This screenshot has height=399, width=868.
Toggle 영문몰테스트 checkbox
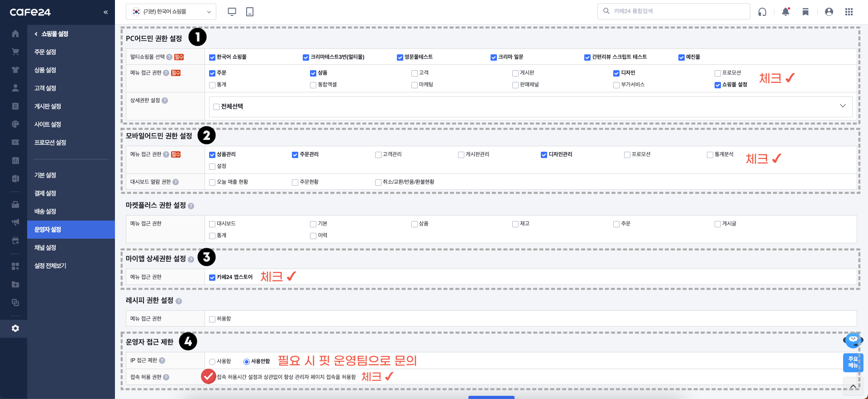pos(400,58)
